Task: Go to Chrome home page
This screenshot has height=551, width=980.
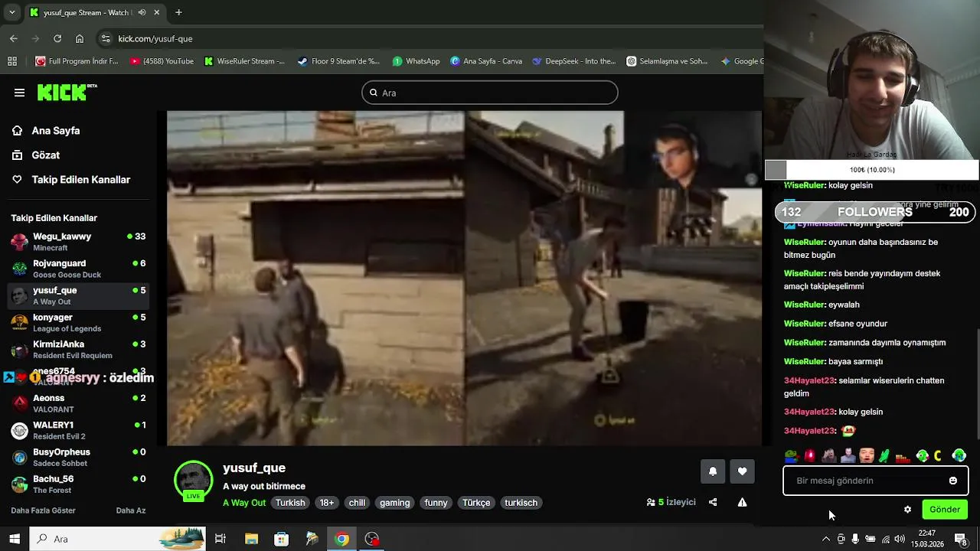Action: coord(80,38)
